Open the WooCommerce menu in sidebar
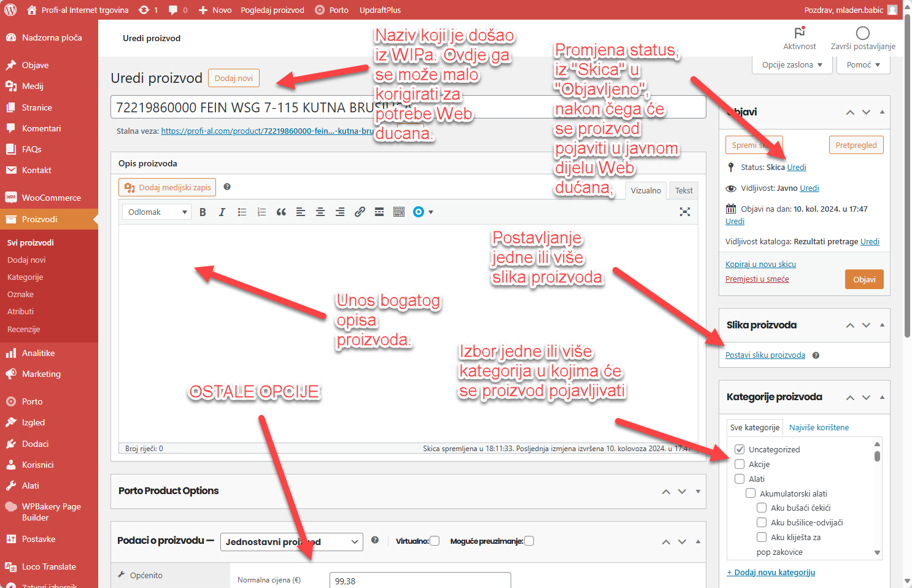 [x=51, y=198]
